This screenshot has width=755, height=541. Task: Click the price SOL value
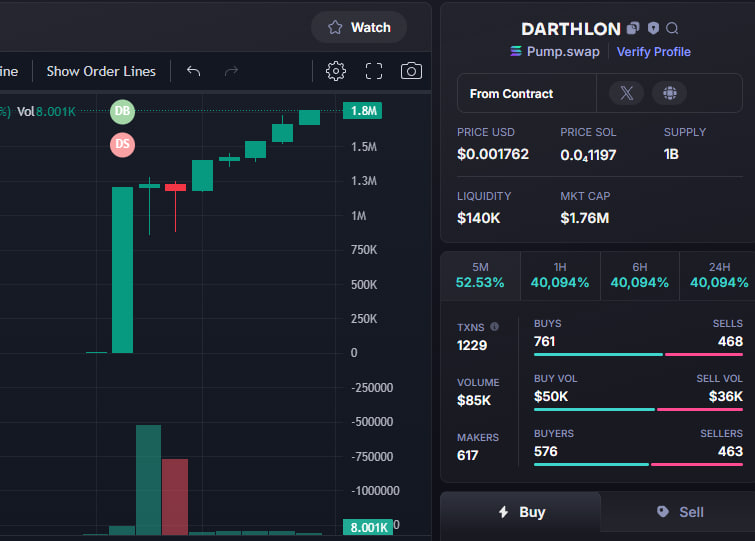tap(588, 155)
